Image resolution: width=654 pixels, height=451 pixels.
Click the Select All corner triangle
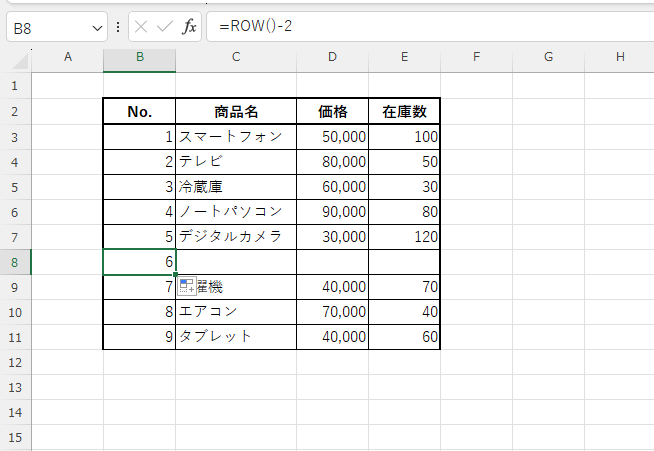[20, 61]
